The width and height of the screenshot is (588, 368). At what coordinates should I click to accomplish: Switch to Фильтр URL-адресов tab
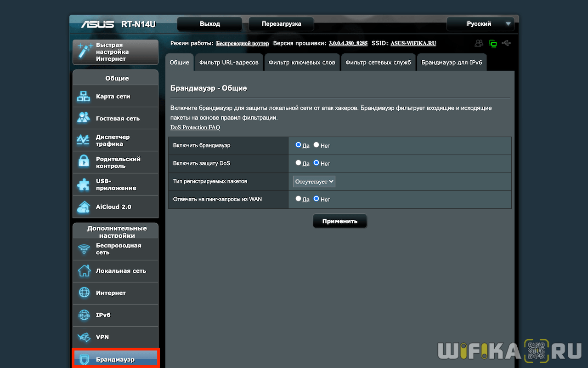tap(229, 63)
